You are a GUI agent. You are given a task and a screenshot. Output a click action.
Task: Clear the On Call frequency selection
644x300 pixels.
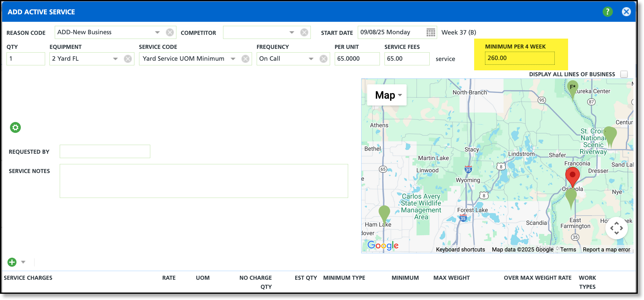pyautogui.click(x=324, y=59)
